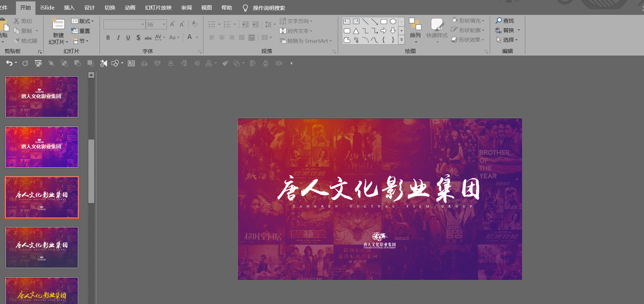Decrease the font size with smaller A icon
The width and height of the screenshot is (644, 304).
click(x=182, y=24)
